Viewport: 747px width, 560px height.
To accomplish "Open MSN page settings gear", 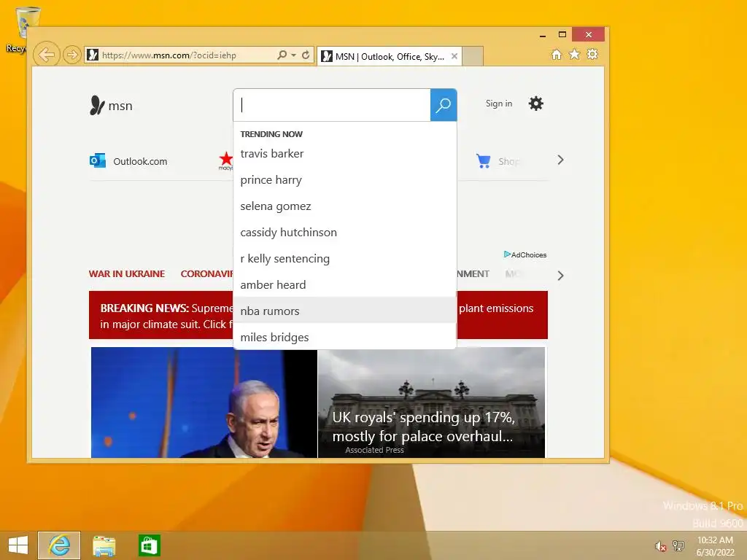I will pos(536,104).
